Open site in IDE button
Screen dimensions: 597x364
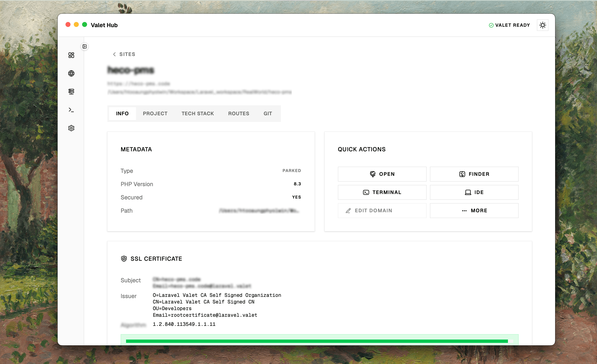pos(474,192)
